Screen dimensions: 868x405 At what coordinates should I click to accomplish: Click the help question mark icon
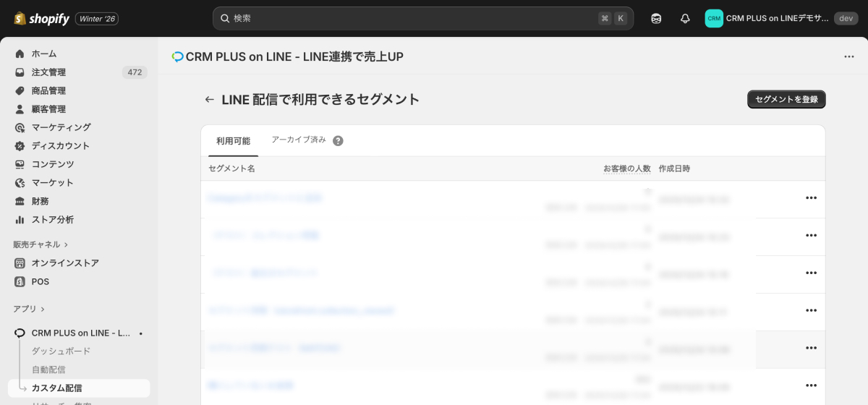point(338,141)
